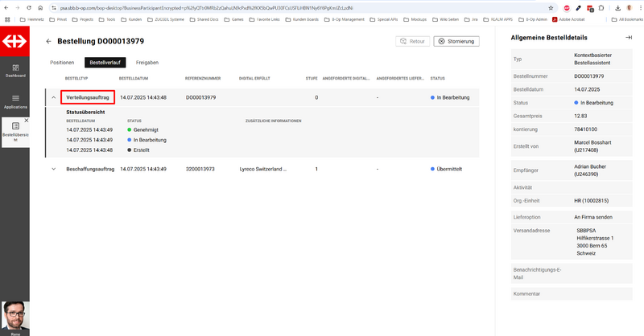Click the SBB logo in the sidebar
644x336 pixels.
[15, 42]
